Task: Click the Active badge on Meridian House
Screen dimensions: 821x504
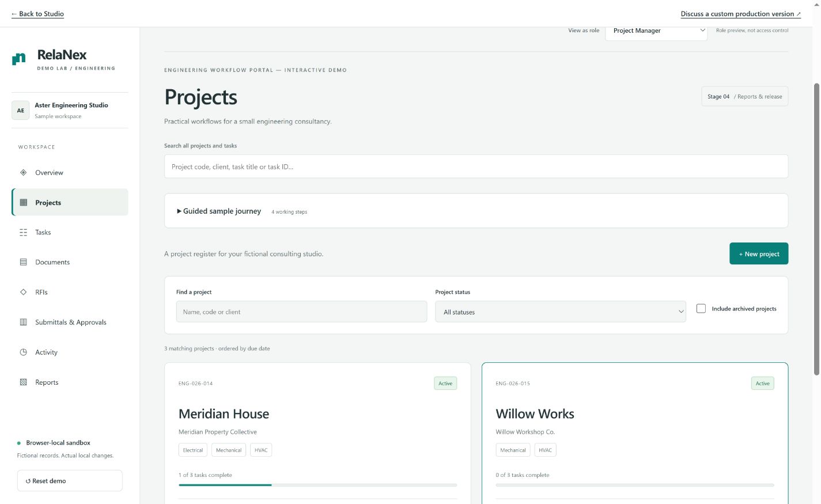Action: [445, 384]
